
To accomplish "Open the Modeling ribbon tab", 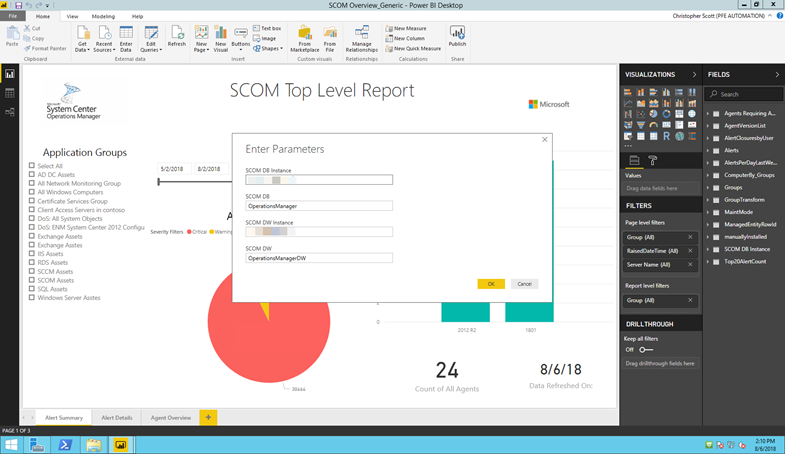I will [103, 16].
